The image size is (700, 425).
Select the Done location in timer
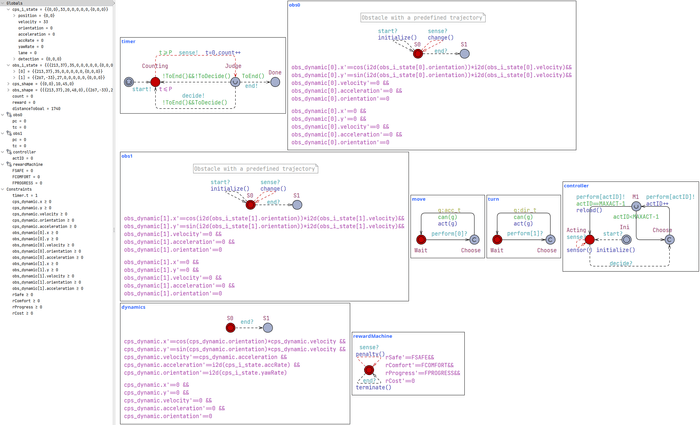(x=275, y=82)
